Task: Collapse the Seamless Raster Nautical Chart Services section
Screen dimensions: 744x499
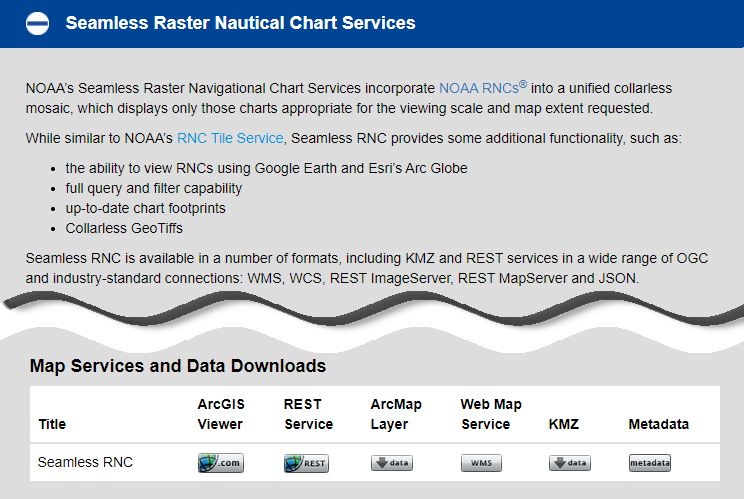Action: click(37, 23)
